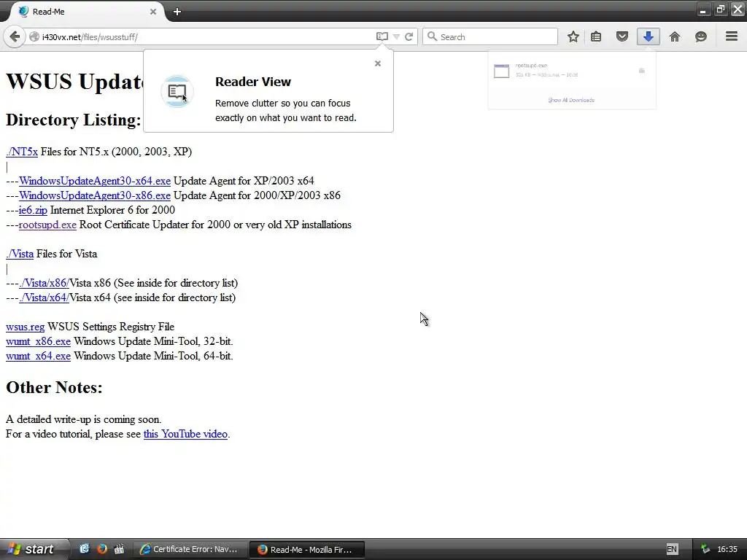Download the wsus.reg registry file
This screenshot has width=747, height=560.
point(26,327)
